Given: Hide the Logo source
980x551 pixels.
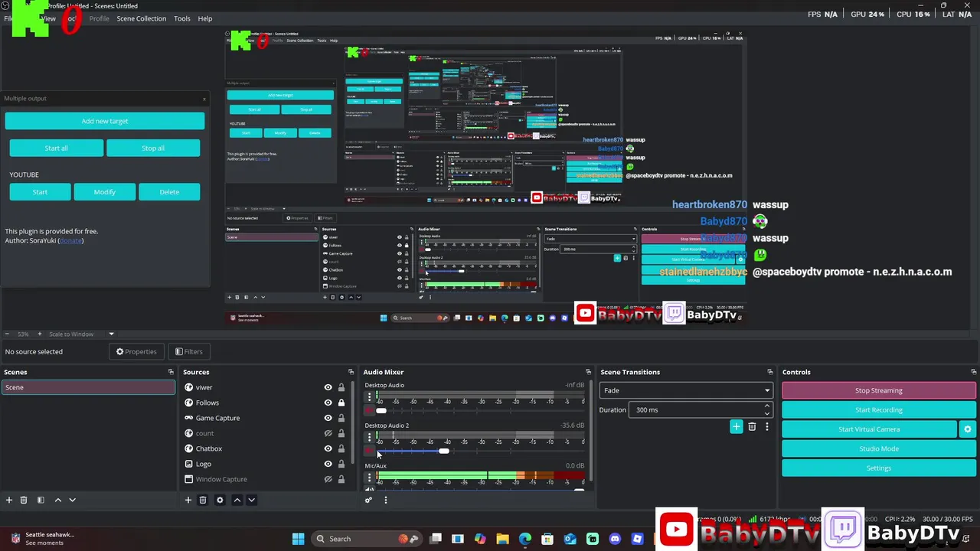Looking at the screenshot, I should [x=328, y=464].
